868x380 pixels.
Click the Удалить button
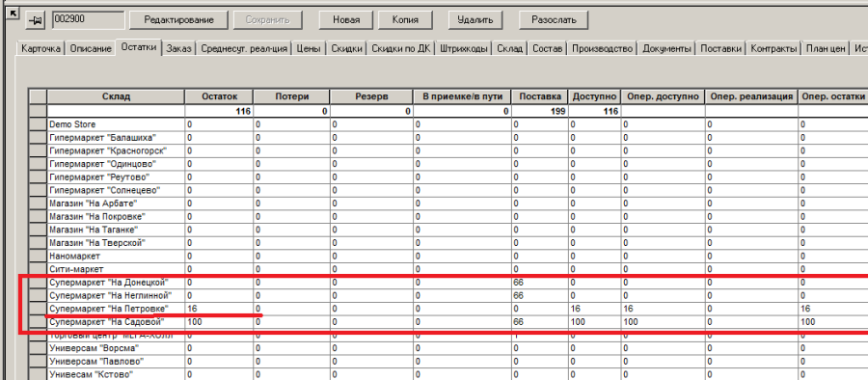475,20
